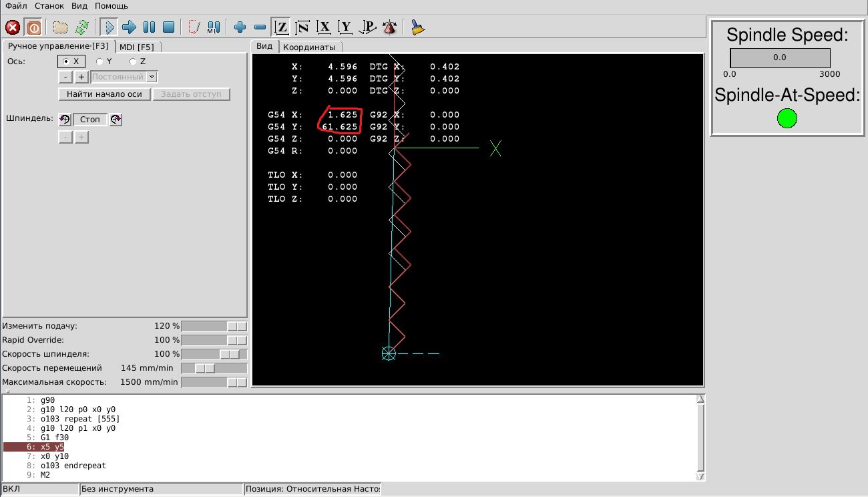Pause program execution
Image resolution: width=868 pixels, height=497 pixels.
coord(149,27)
